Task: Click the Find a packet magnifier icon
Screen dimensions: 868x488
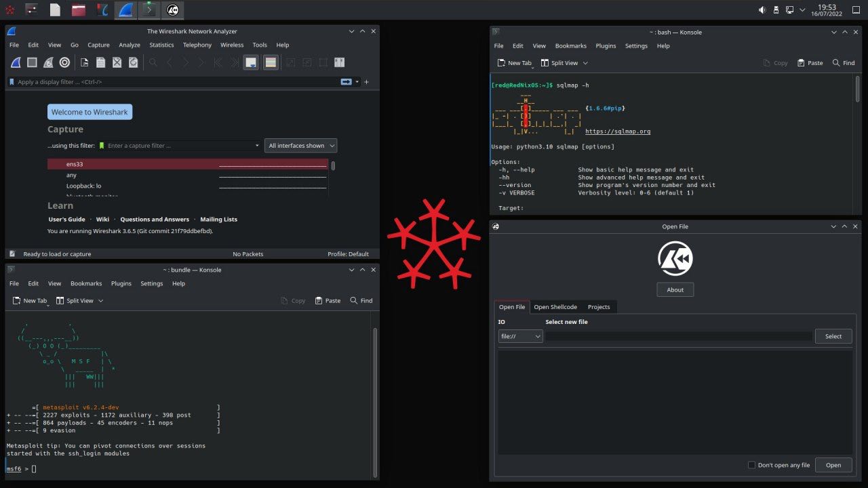Action: [153, 62]
